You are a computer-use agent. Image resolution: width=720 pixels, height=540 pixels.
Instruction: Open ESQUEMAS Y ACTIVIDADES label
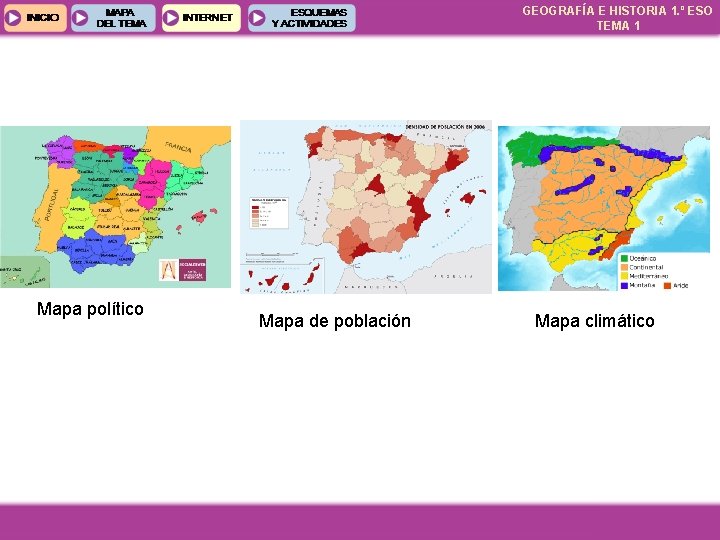click(309, 18)
